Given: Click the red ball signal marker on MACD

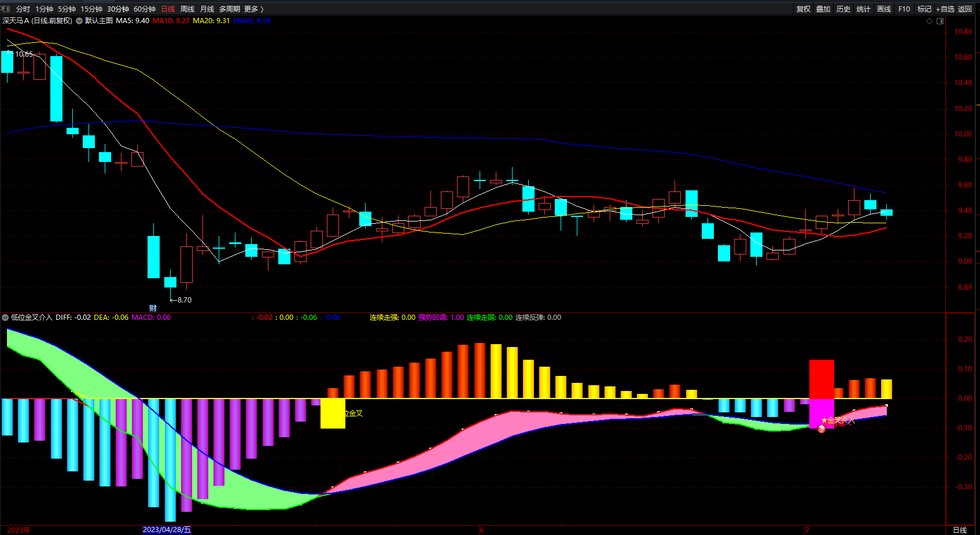Looking at the screenshot, I should click(821, 429).
